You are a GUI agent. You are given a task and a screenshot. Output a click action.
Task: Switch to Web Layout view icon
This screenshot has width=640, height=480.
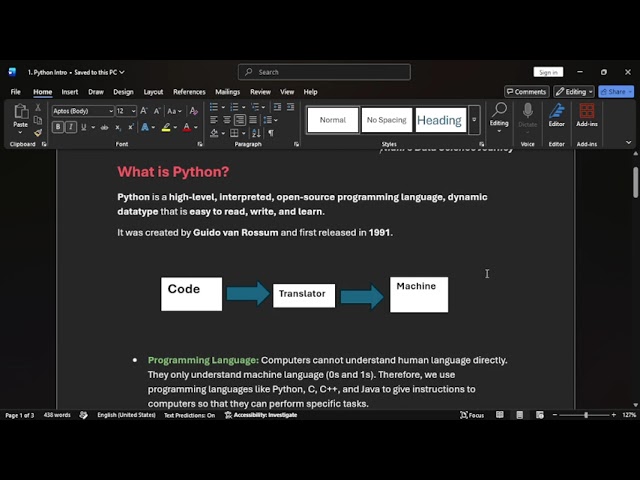click(x=540, y=415)
